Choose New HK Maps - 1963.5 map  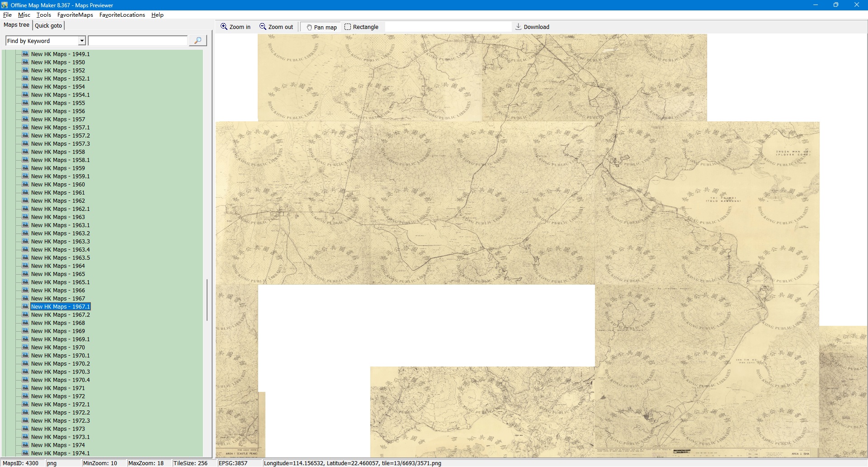pos(60,258)
